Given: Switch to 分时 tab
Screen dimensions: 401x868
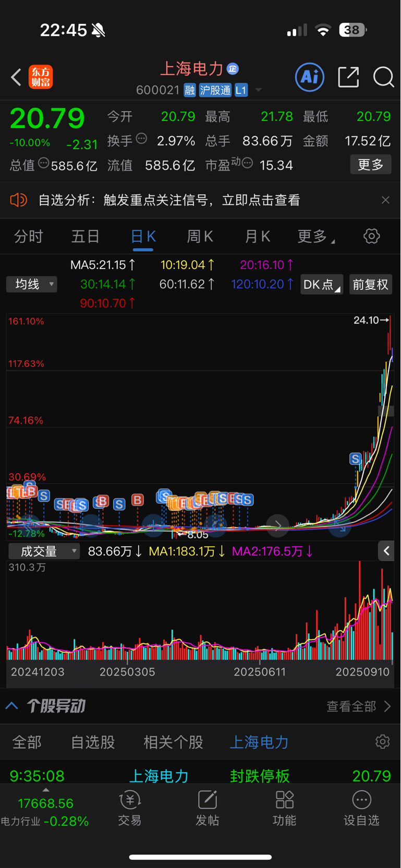Looking at the screenshot, I should pos(29,237).
